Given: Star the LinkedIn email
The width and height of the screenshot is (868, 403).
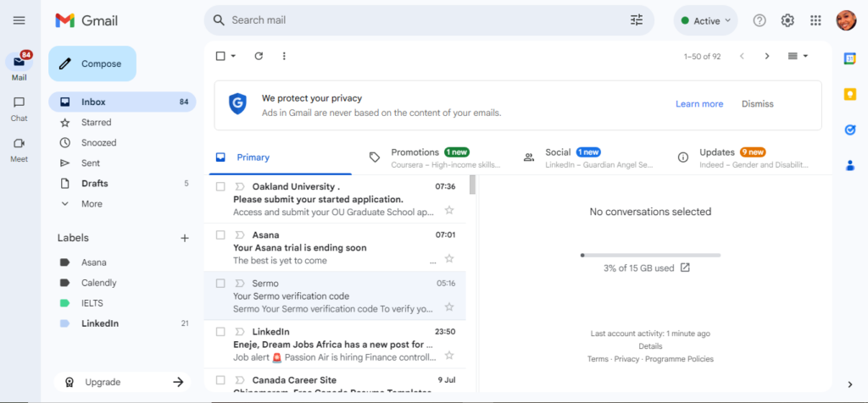Looking at the screenshot, I should (x=449, y=355).
